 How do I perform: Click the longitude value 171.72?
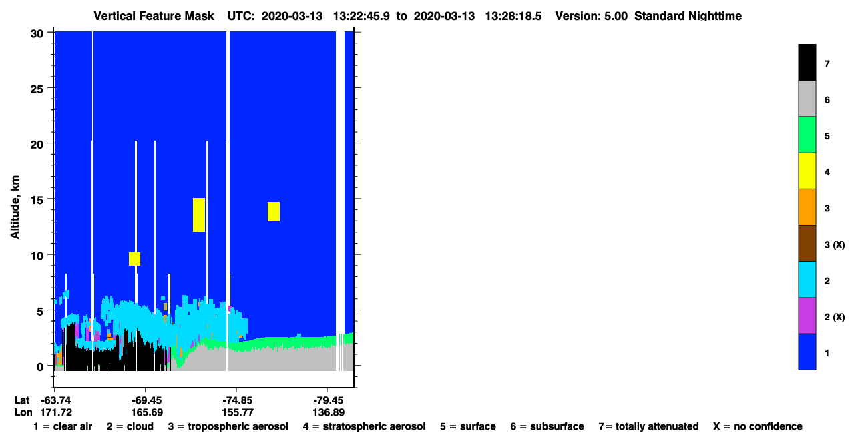(x=56, y=412)
